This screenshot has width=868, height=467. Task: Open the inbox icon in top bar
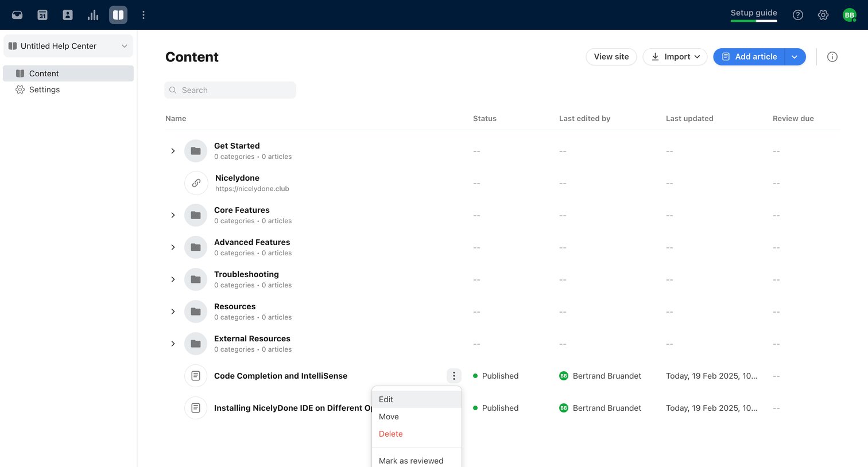(x=17, y=15)
